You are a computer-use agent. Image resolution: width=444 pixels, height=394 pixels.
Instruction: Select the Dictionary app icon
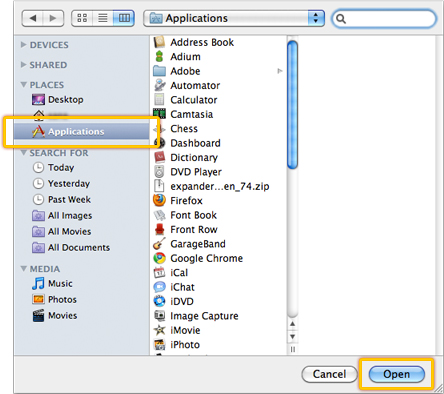159,157
